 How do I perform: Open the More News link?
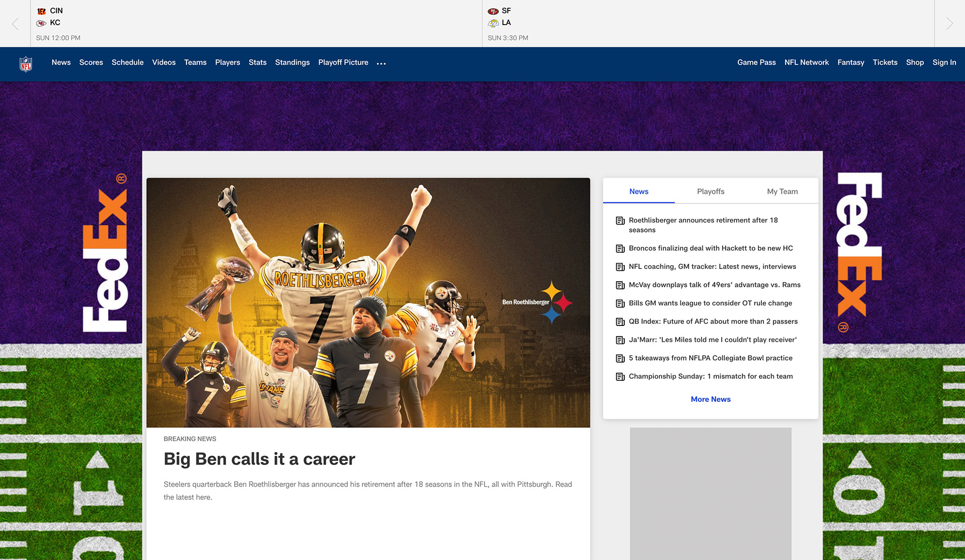(710, 399)
